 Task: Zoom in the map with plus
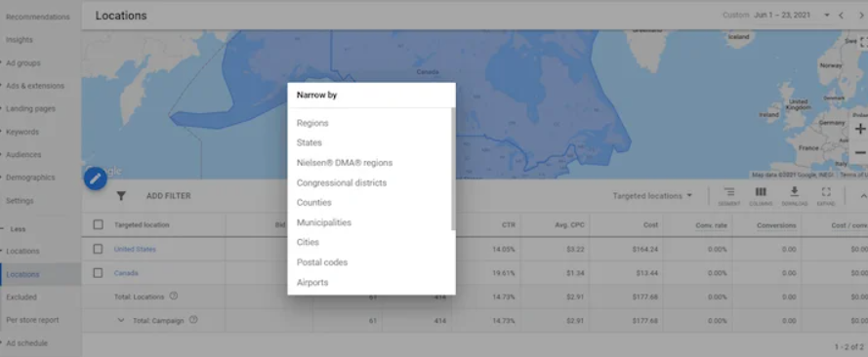(860, 130)
